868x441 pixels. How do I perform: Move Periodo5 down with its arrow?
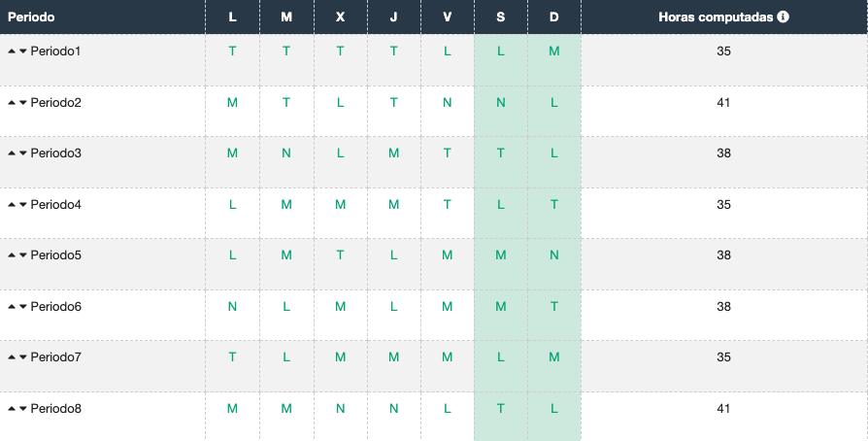pos(23,255)
